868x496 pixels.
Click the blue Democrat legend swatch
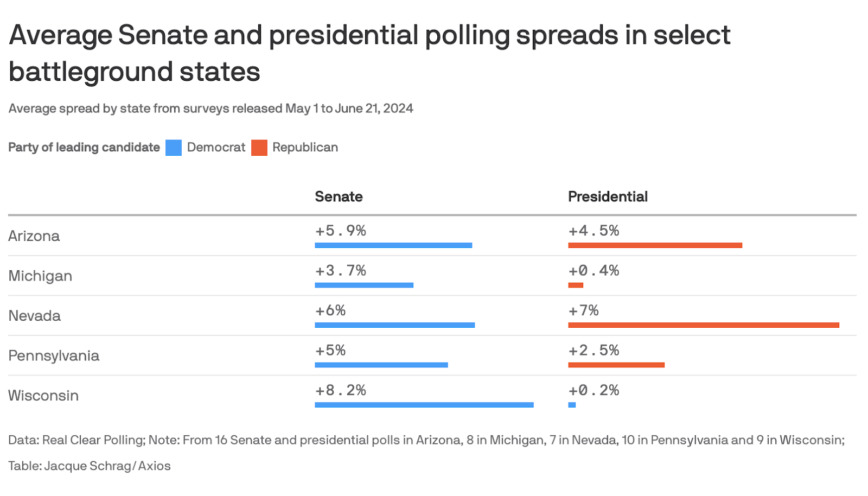[x=174, y=148]
